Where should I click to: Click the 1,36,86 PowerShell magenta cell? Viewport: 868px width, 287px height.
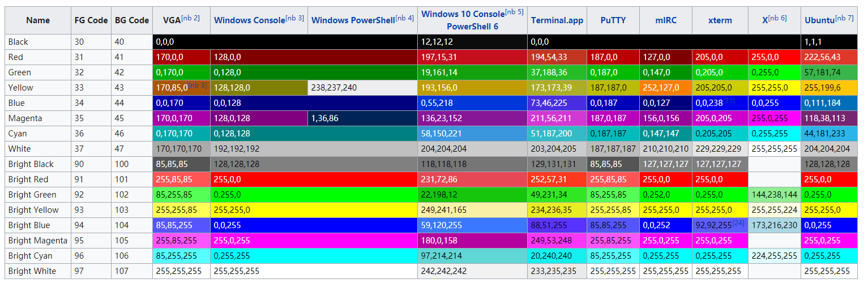pyautogui.click(x=362, y=118)
